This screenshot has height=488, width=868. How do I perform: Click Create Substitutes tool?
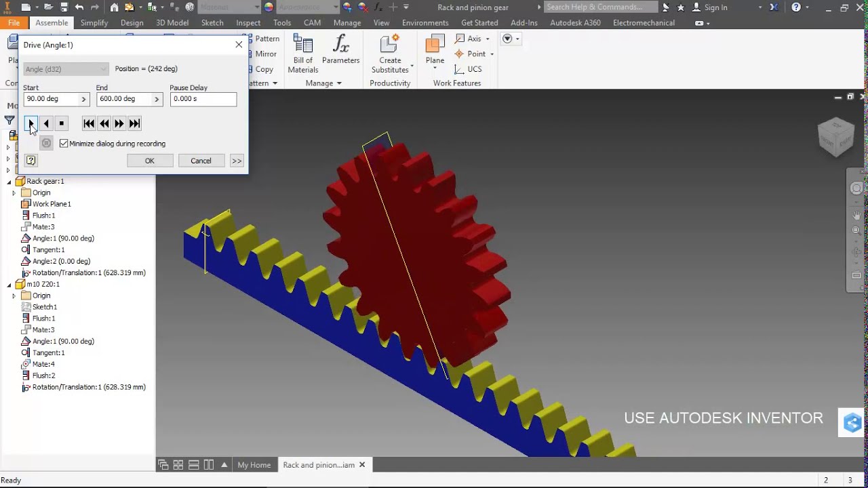click(390, 54)
